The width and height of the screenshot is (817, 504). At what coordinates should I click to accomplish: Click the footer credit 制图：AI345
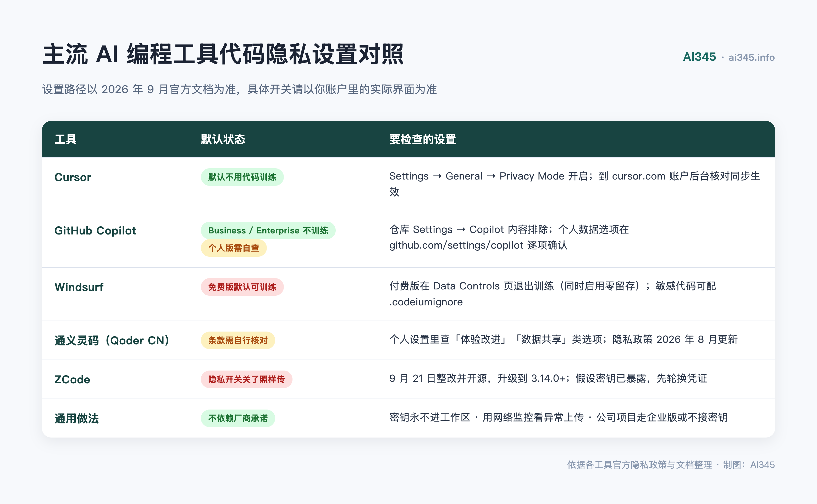coord(749,465)
